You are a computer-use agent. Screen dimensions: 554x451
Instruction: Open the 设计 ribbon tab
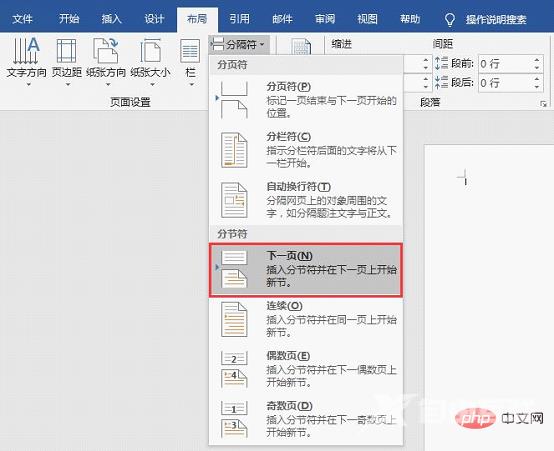pyautogui.click(x=154, y=19)
